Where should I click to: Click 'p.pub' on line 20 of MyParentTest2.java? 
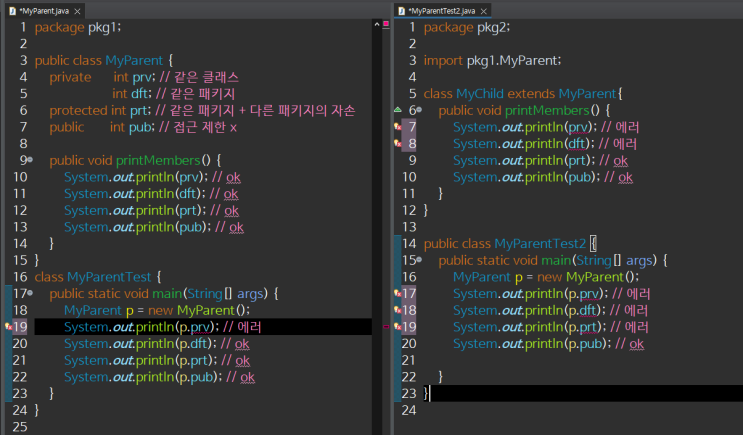(585, 344)
